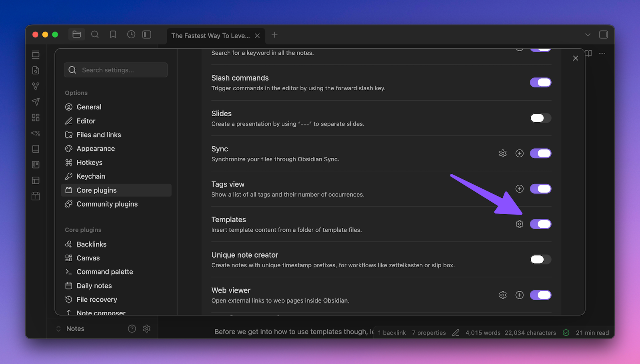
Task: Switch to the Appearance settings section
Action: click(96, 149)
